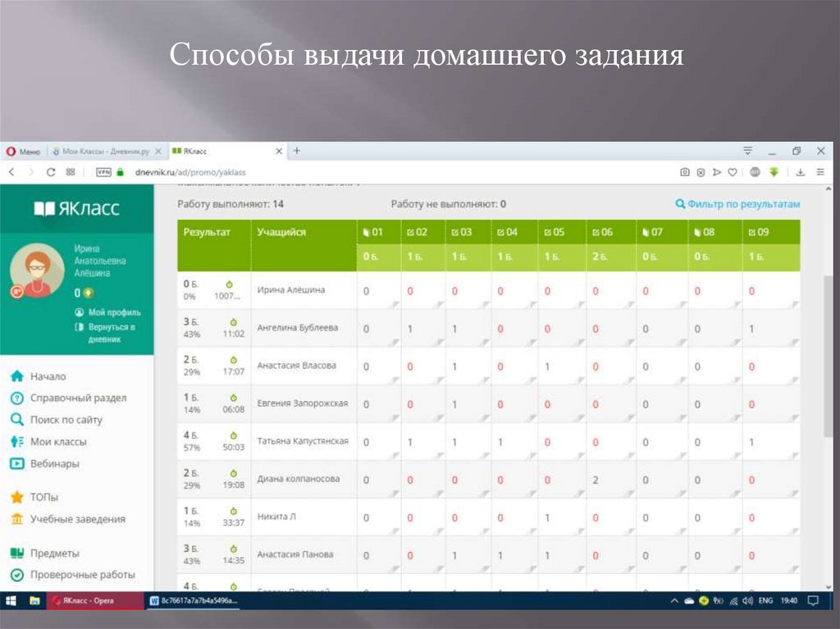Open Вебинары from the sidebar

pyautogui.click(x=54, y=463)
